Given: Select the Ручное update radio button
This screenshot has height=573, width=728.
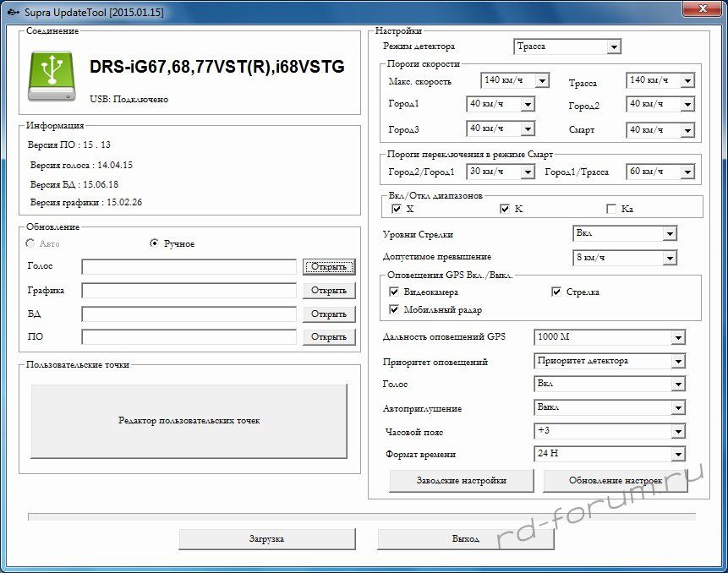Looking at the screenshot, I should [155, 243].
